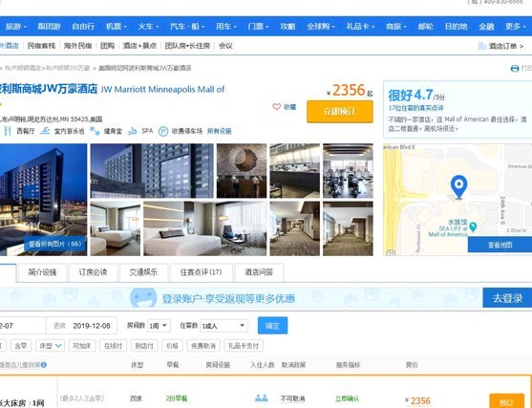The height and width of the screenshot is (408, 532).
Task: Open the 礼品卡 menu dropdown
Action: click(x=360, y=27)
